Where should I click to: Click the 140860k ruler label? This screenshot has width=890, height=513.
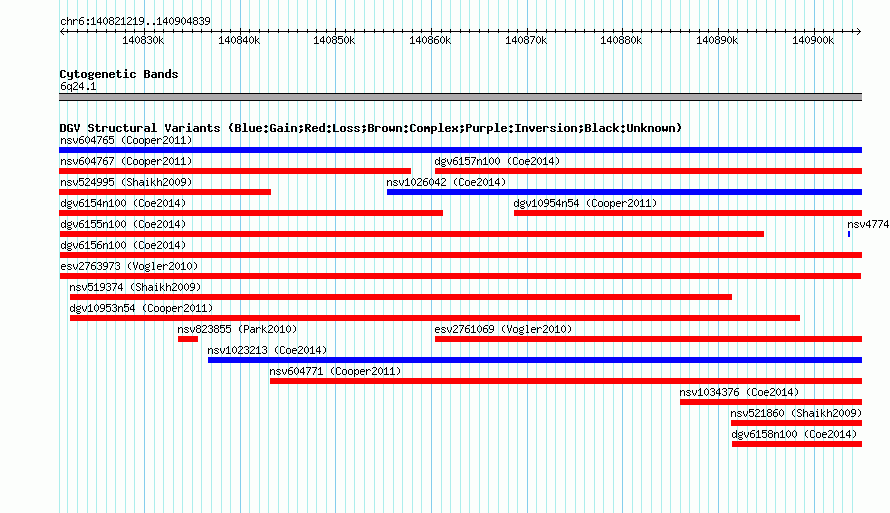coord(430,40)
